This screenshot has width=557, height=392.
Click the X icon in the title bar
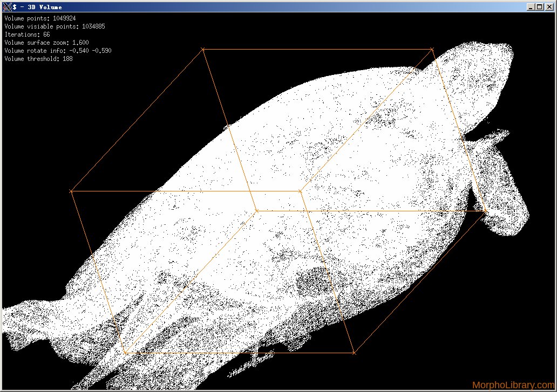pyautogui.click(x=8, y=7)
